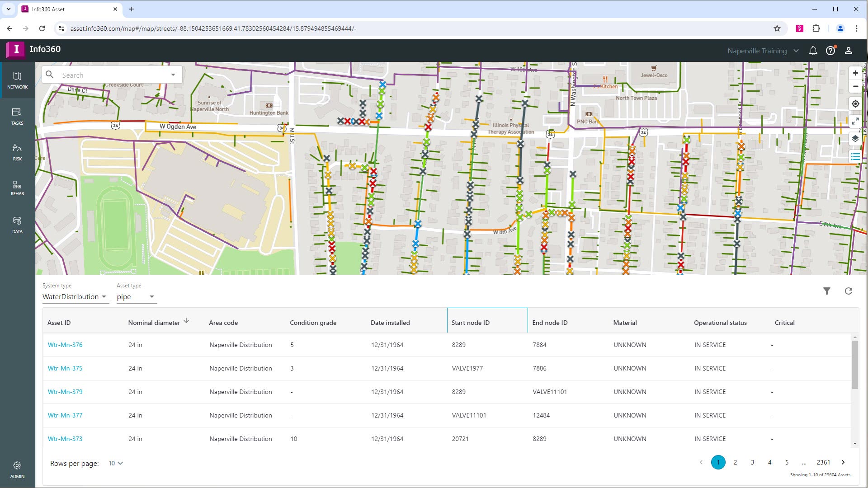Open the Data sidebar section

click(x=17, y=225)
